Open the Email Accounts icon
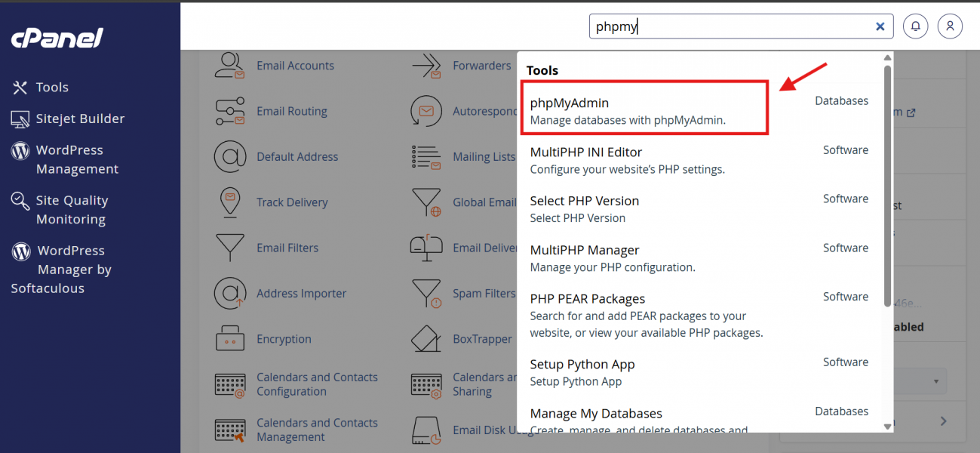980x453 pixels. (x=229, y=66)
